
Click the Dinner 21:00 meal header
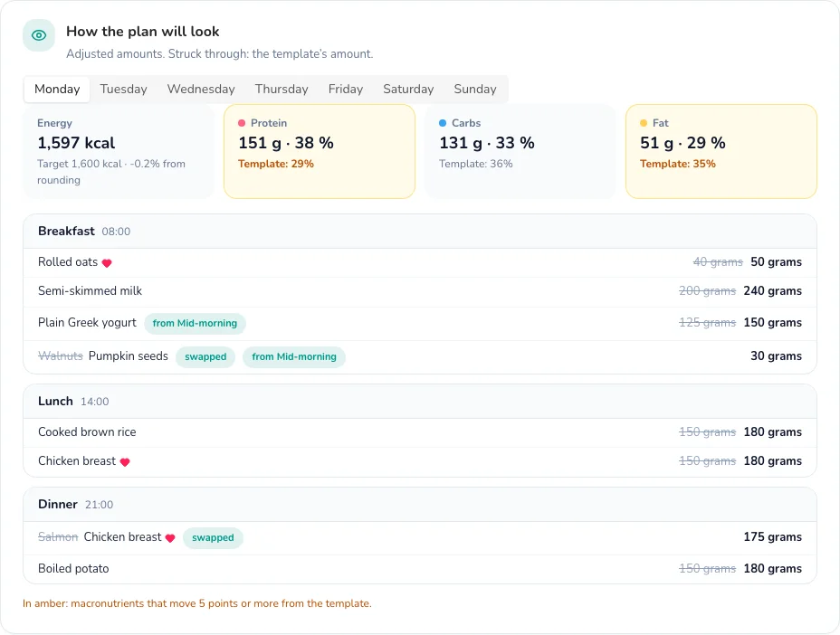tap(420, 505)
